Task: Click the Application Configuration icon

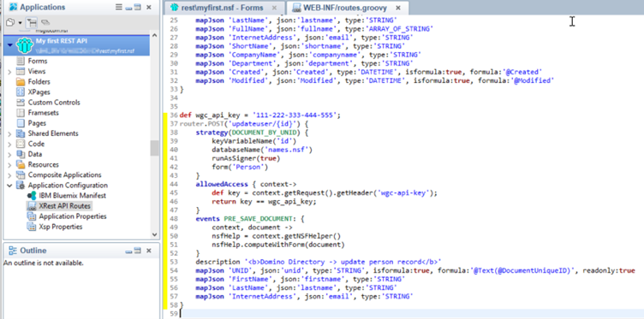Action: click(21, 186)
